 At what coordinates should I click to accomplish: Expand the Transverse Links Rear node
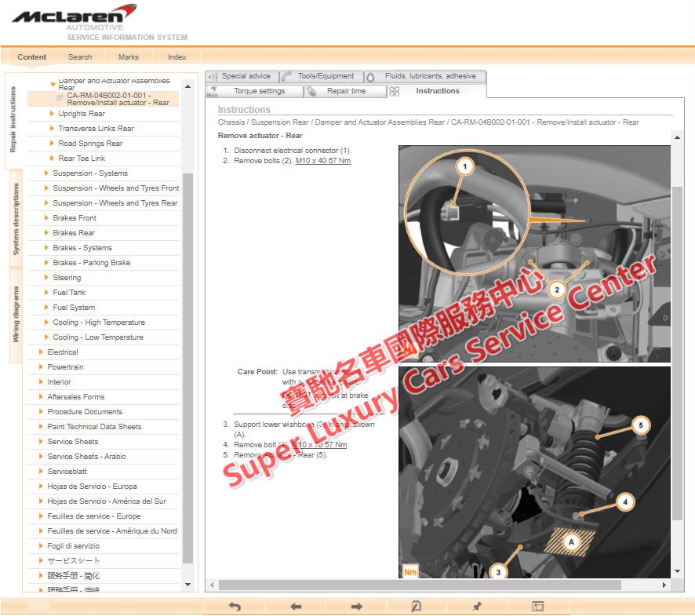[53, 129]
